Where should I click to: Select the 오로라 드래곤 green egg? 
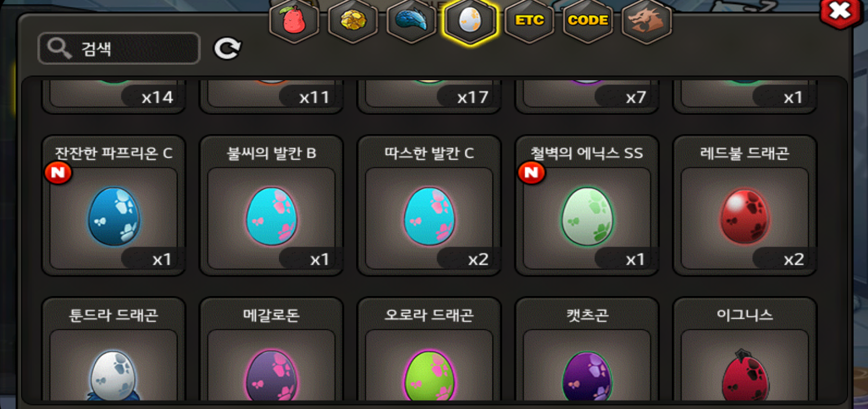tap(429, 350)
